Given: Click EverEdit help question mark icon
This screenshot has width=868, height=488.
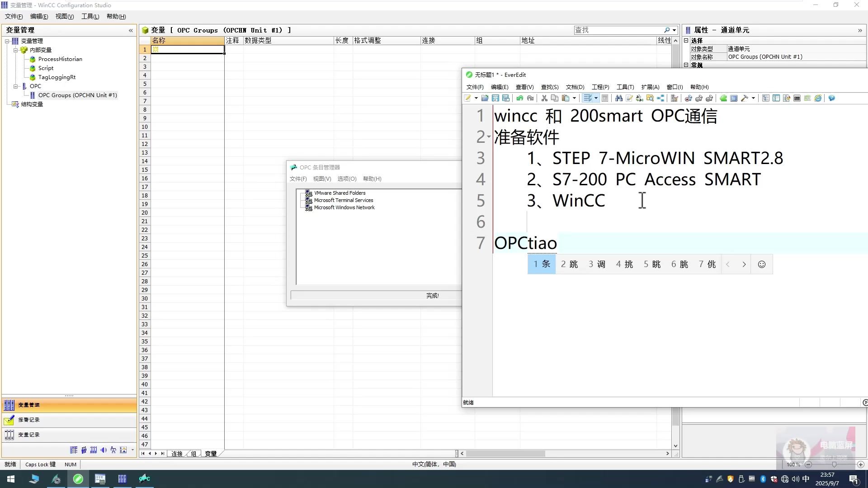Looking at the screenshot, I should pos(832,98).
